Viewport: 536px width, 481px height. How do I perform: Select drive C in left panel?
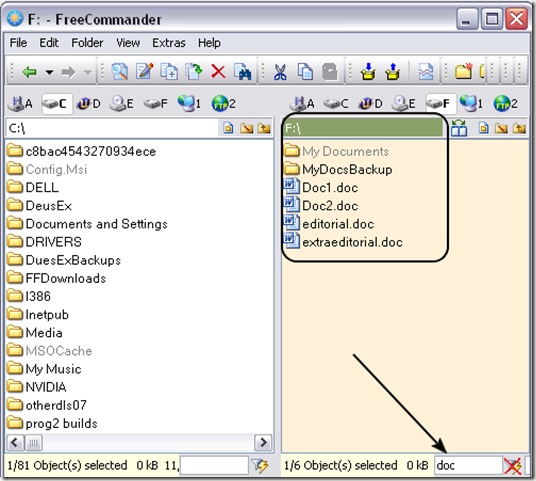click(57, 104)
